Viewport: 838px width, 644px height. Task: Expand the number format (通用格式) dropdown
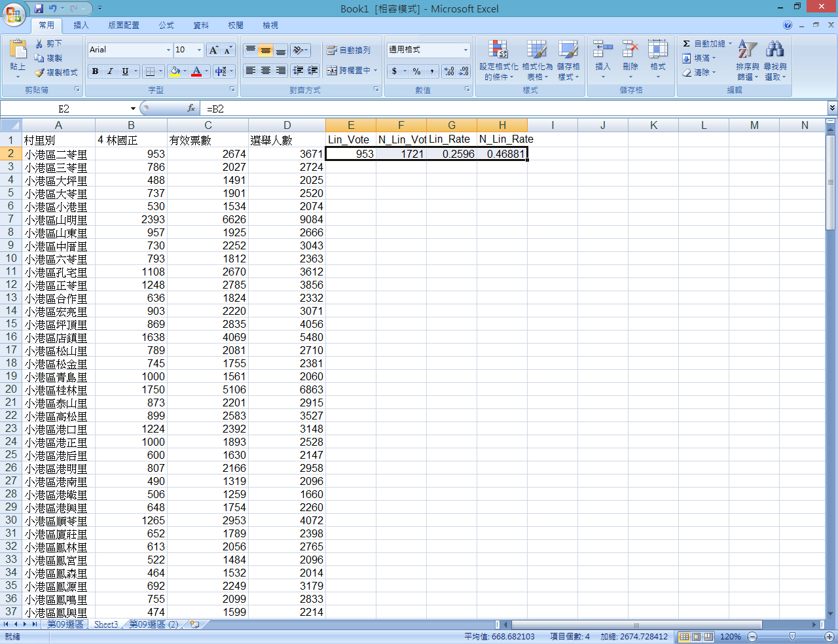[x=465, y=50]
